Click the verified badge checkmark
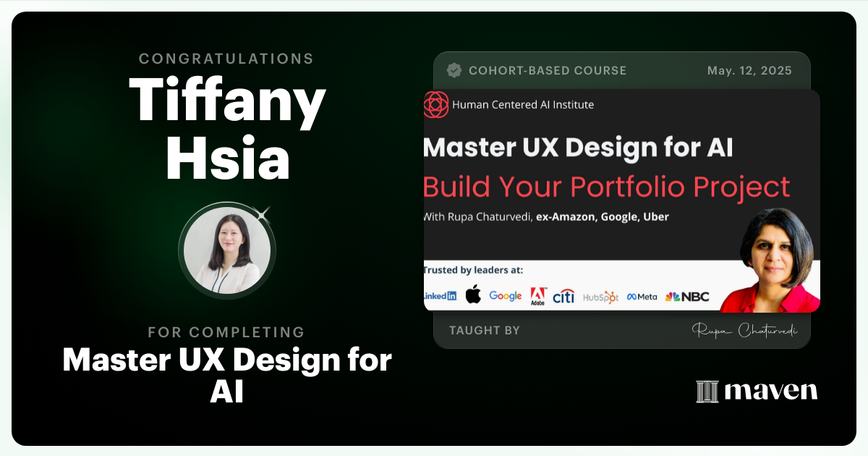Viewport: 868px width, 456px height. (454, 70)
